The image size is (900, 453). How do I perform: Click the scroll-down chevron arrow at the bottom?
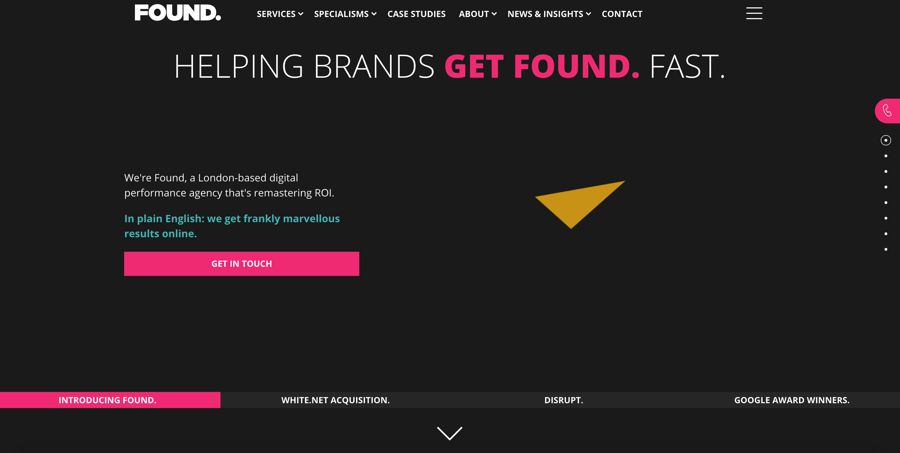point(449,433)
